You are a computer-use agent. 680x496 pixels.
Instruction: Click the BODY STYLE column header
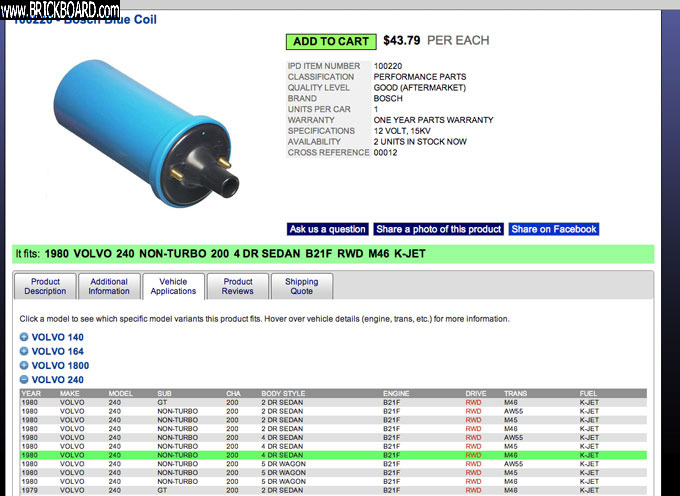pos(285,393)
